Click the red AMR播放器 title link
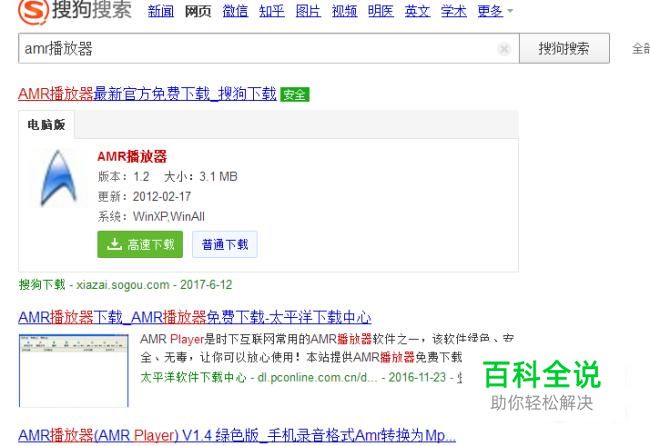The height and width of the screenshot is (446, 650). (x=132, y=157)
